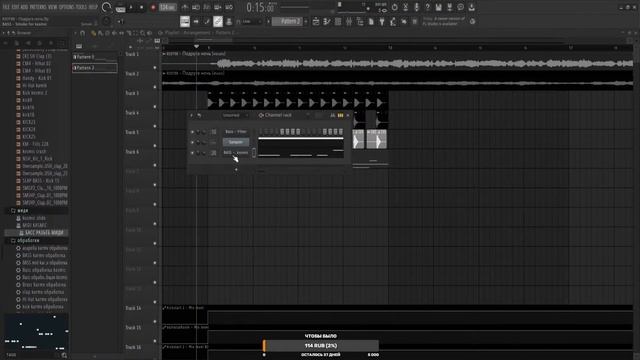Open the playlist options menu arrow beside the magnet

76,33
